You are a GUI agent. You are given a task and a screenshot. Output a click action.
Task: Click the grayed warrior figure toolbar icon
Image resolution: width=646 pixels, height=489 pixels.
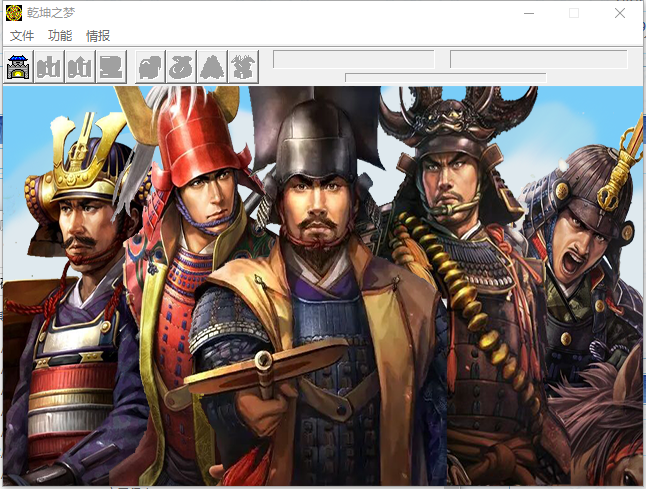click(243, 66)
